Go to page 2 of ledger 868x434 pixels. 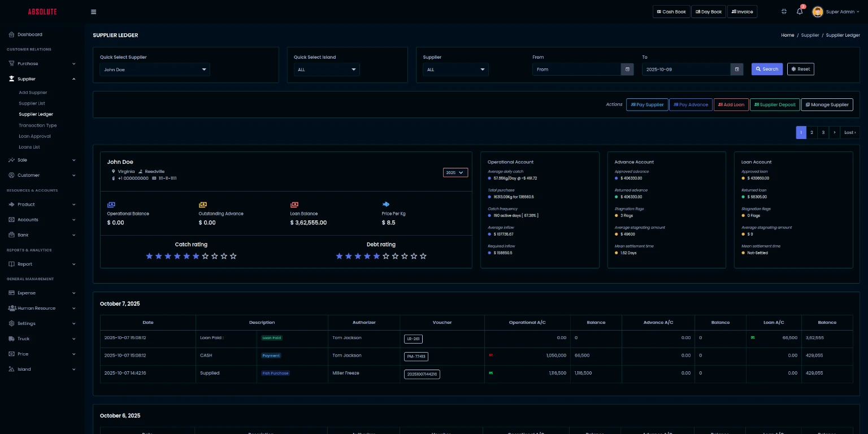click(812, 132)
